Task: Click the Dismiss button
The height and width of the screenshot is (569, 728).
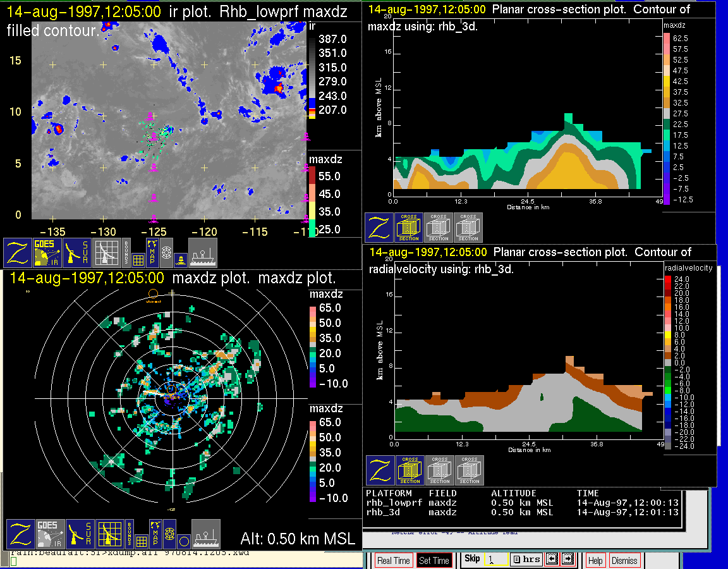Action: [x=624, y=561]
